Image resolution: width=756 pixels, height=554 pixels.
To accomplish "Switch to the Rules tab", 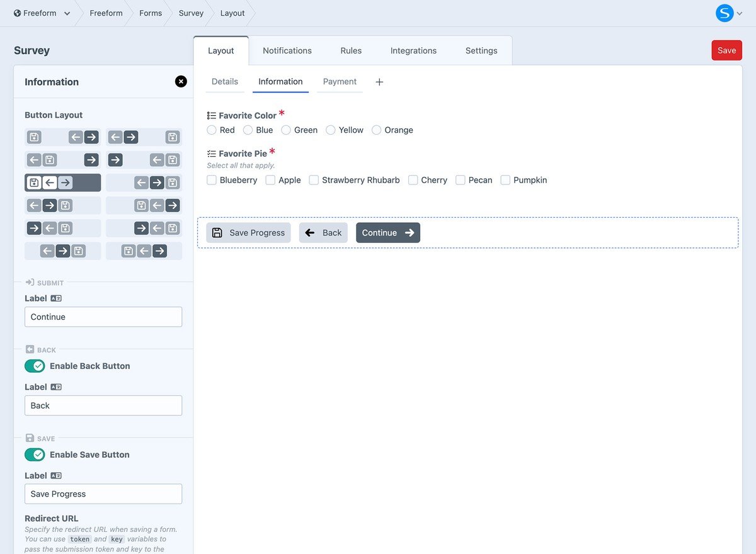I will point(351,50).
